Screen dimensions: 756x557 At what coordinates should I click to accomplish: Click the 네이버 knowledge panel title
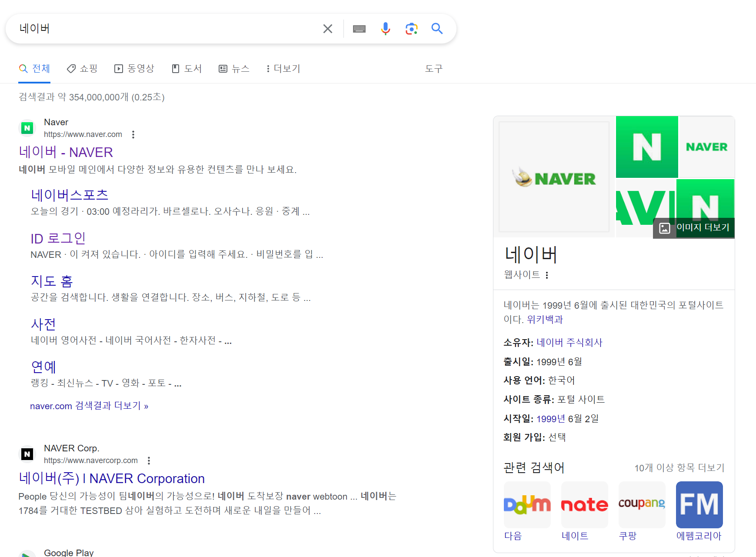[531, 254]
